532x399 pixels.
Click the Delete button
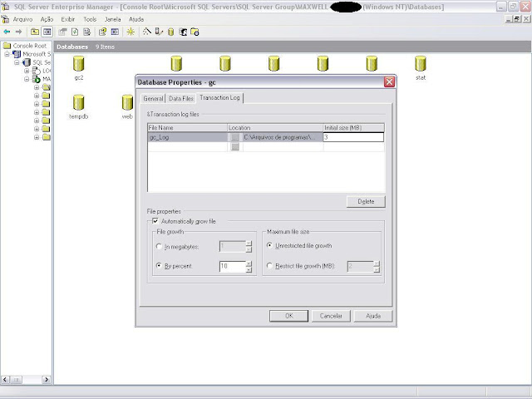pyautogui.click(x=366, y=201)
